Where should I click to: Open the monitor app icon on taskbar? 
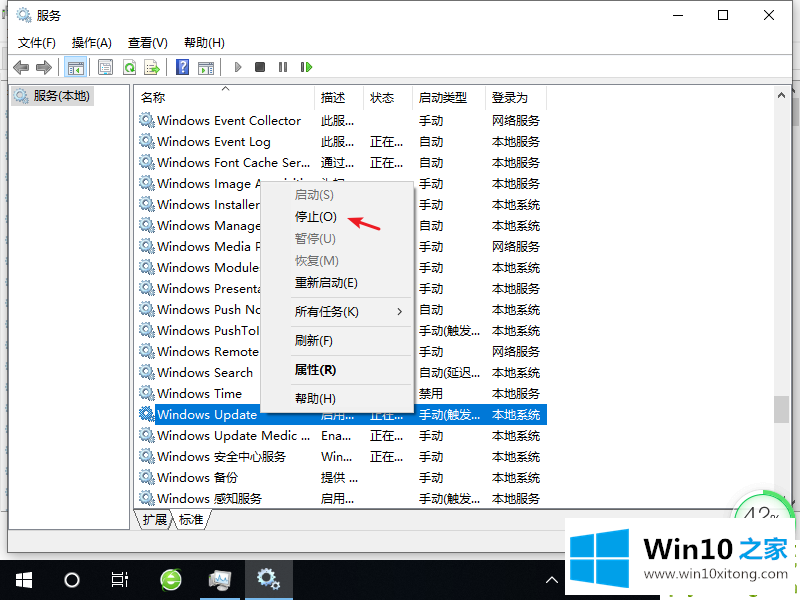220,580
